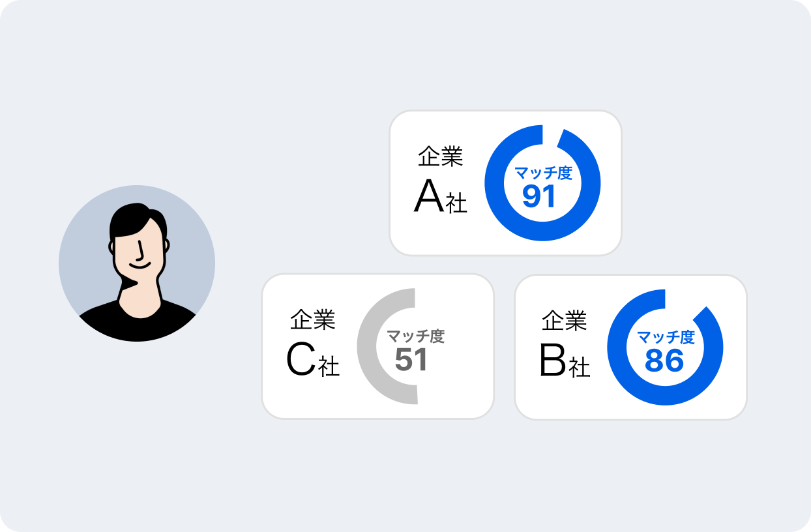The width and height of the screenshot is (811, 532).
Task: Click the 企業 B社 company name text
Action: 565,345
